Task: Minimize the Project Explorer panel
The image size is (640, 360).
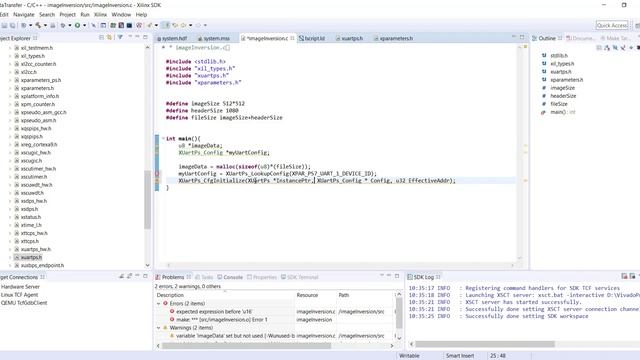Action: (x=138, y=37)
